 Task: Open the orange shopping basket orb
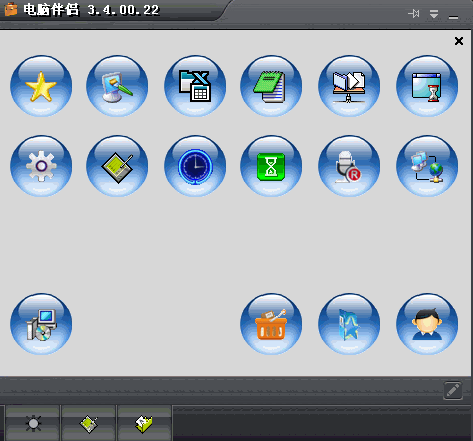(x=271, y=324)
